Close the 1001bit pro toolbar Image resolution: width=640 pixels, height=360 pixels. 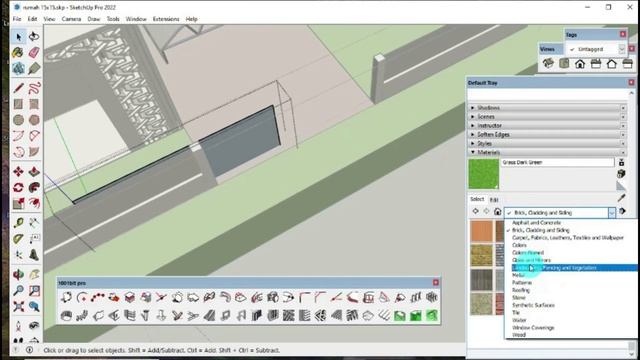click(x=436, y=282)
